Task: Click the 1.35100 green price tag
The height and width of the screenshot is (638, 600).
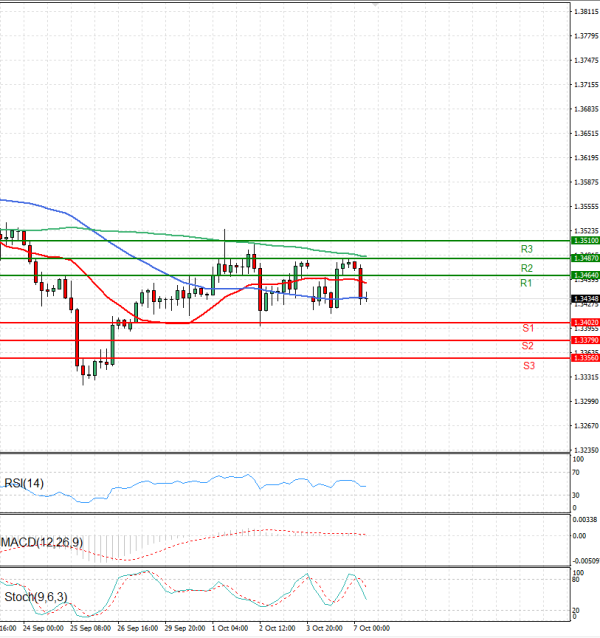Action: pyautogui.click(x=584, y=241)
